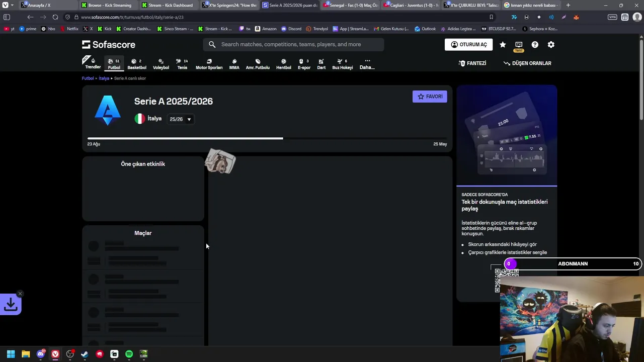
Task: Open the Buz Hokeyi category
Action: [x=342, y=63]
